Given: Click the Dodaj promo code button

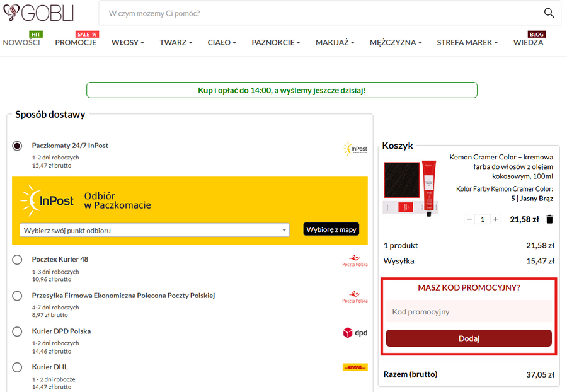Looking at the screenshot, I should (x=469, y=338).
